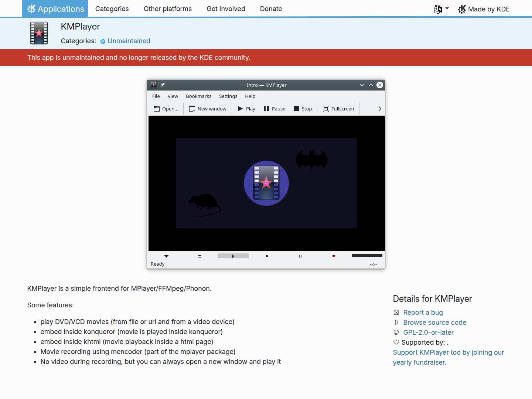Open the Categories navigation item
The image size is (532, 399).
(112, 9)
